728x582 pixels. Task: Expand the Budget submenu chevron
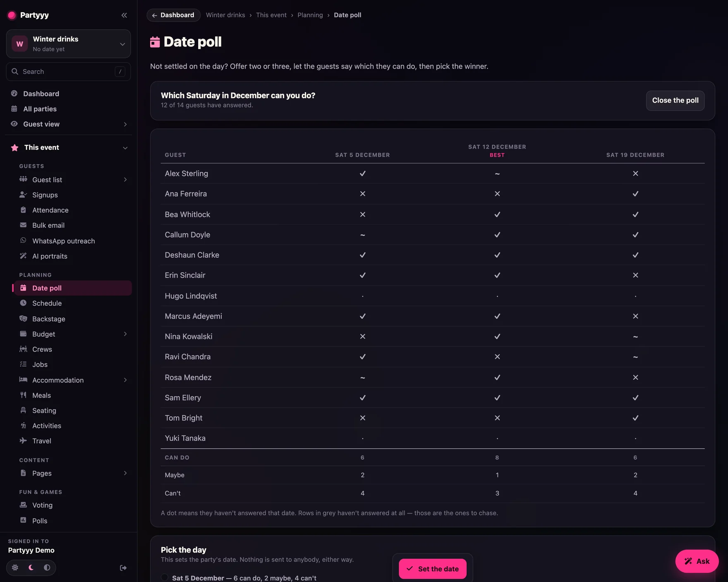tap(125, 334)
